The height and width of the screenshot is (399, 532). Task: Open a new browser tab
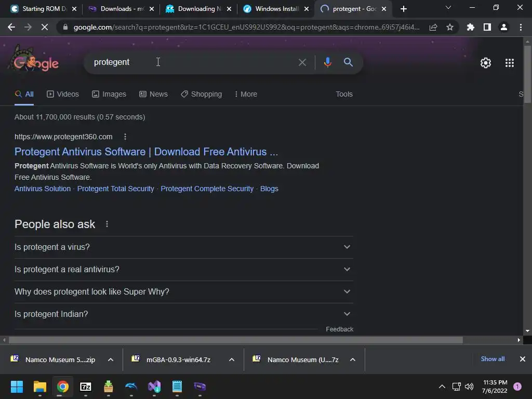pyautogui.click(x=403, y=9)
